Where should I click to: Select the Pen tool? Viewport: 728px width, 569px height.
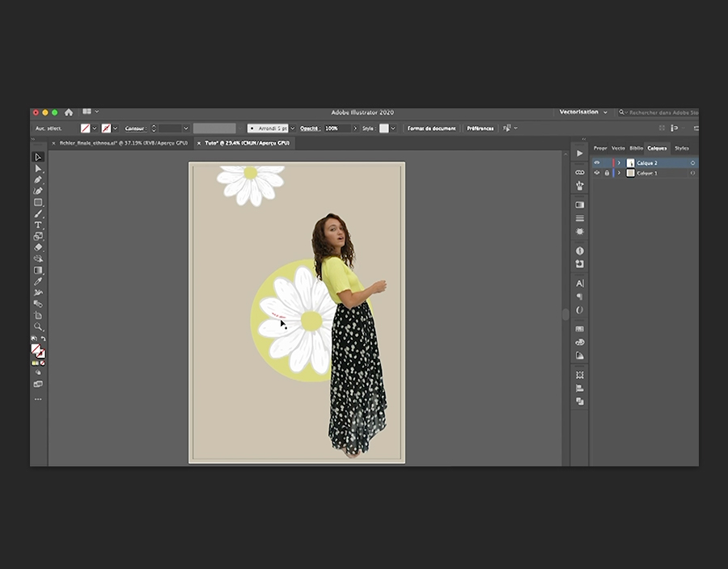coord(38,179)
